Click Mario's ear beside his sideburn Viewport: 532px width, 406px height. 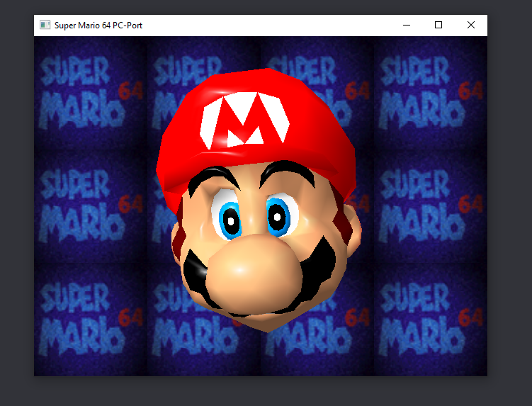point(353,230)
